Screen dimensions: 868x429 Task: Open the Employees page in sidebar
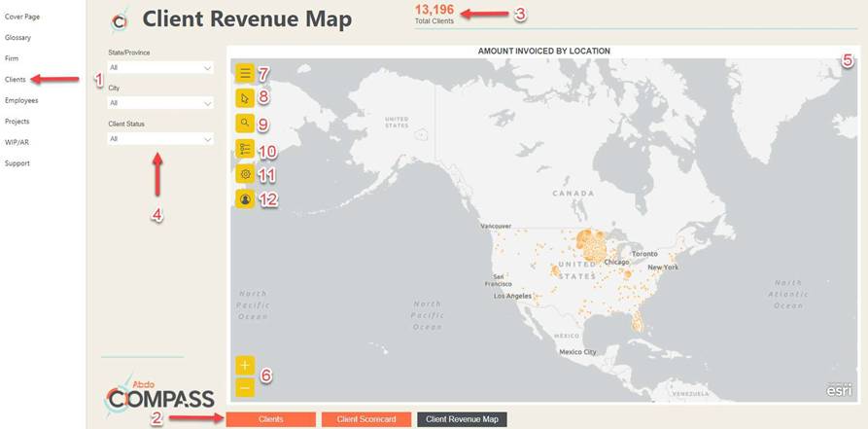21,100
